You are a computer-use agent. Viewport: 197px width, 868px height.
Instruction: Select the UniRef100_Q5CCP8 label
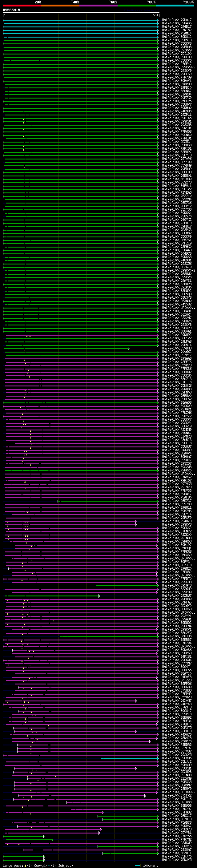(x=176, y=43)
